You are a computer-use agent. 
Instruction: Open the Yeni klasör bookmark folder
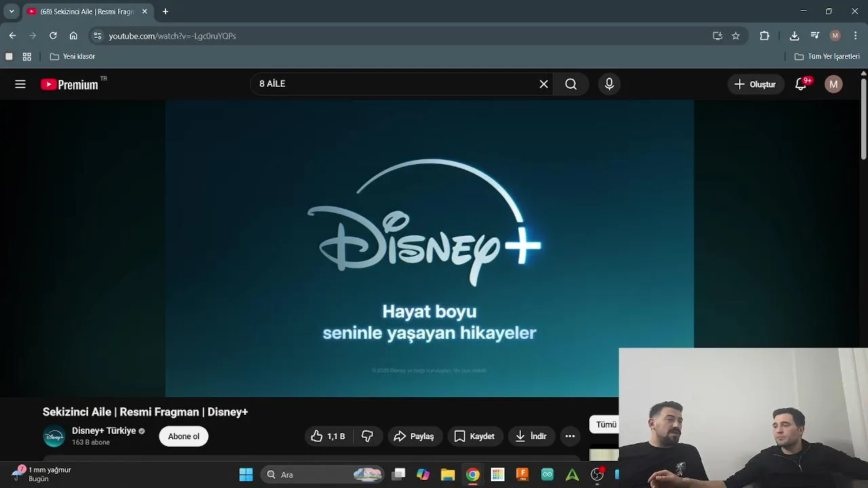point(73,57)
